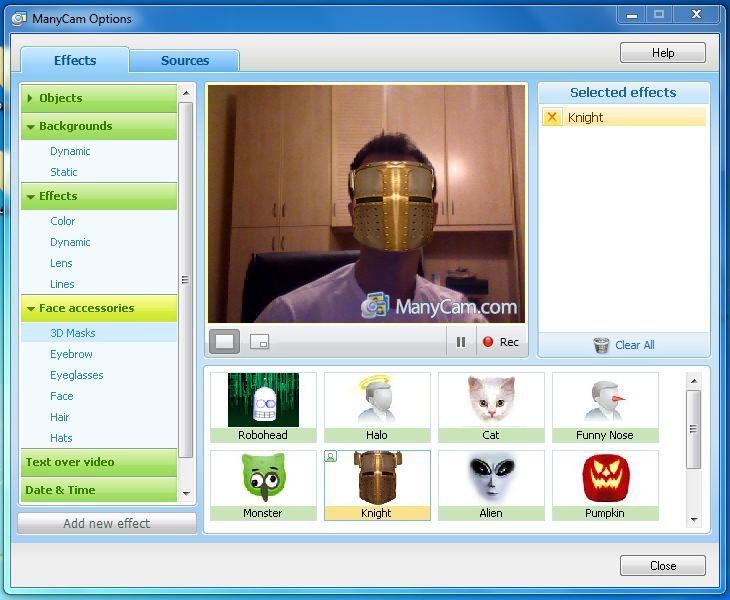Click sidebar scrollbar down arrow

click(x=186, y=493)
